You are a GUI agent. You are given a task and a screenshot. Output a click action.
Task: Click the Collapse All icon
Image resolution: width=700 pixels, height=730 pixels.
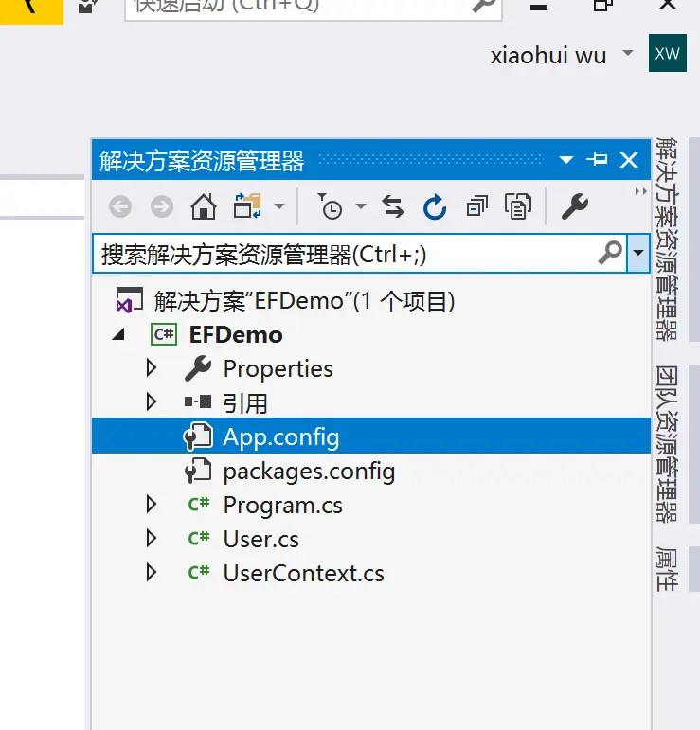point(476,206)
